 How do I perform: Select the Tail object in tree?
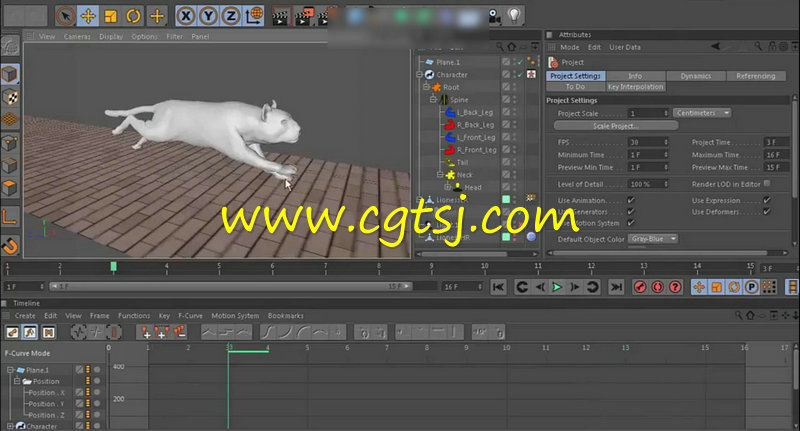click(462, 162)
